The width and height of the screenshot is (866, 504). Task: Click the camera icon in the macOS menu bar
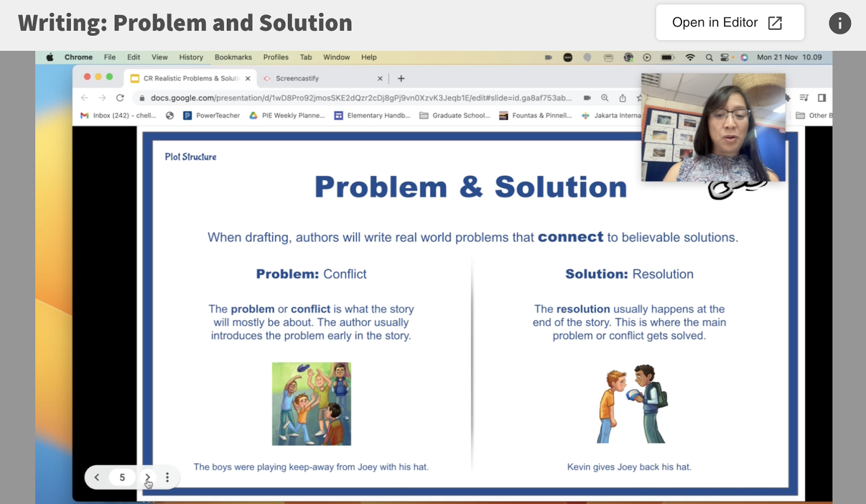[548, 57]
